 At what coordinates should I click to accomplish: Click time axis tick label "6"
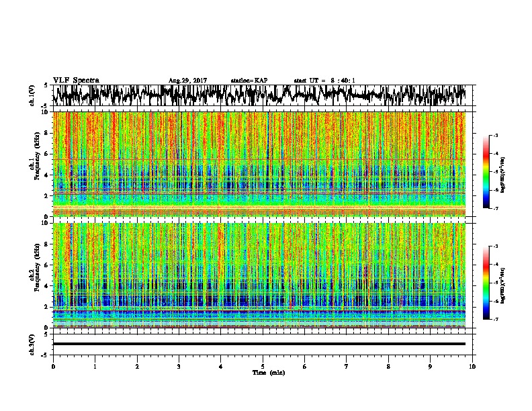[305, 367]
